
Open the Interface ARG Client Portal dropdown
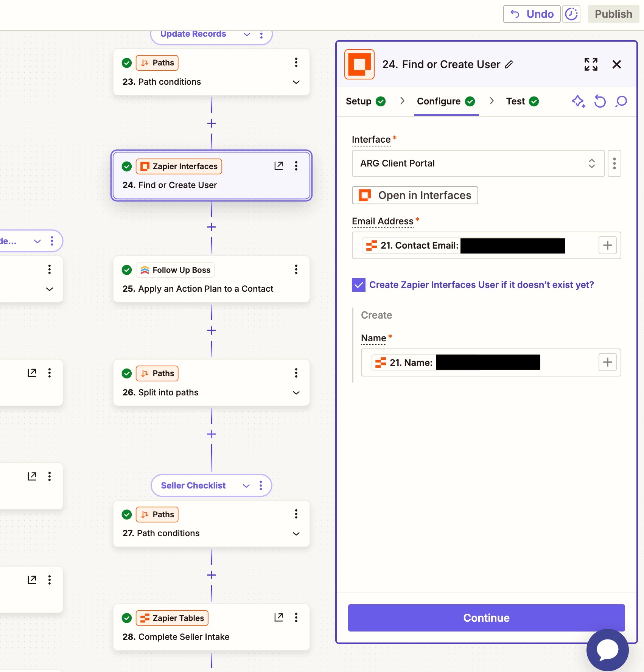478,163
